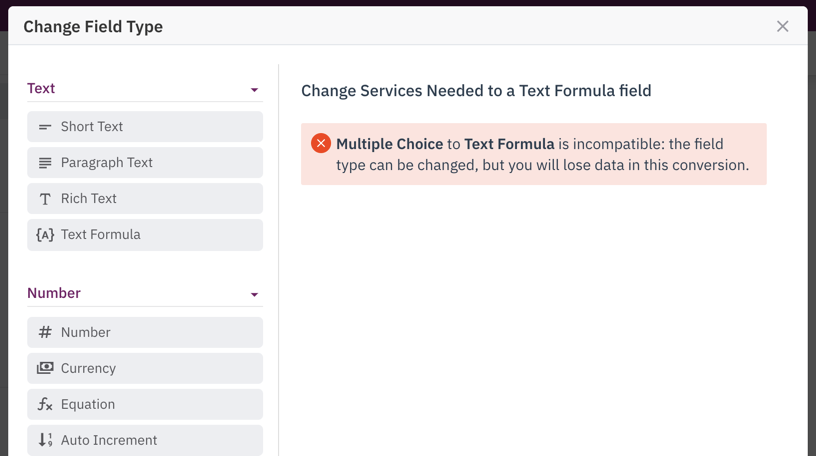Screen dimensions: 816x456
Task: Click the Text Formula braces icon
Action: pyautogui.click(x=45, y=235)
